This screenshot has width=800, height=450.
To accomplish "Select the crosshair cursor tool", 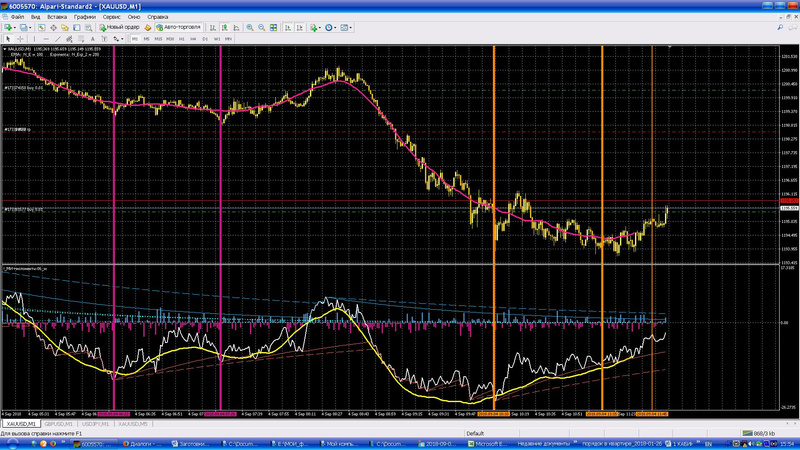I will click(20, 38).
